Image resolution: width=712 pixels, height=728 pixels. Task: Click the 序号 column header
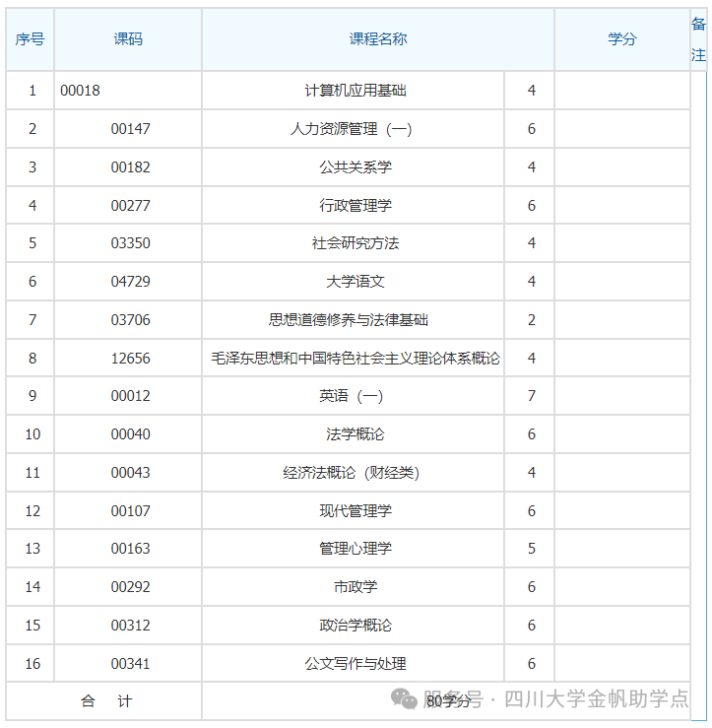(30, 39)
